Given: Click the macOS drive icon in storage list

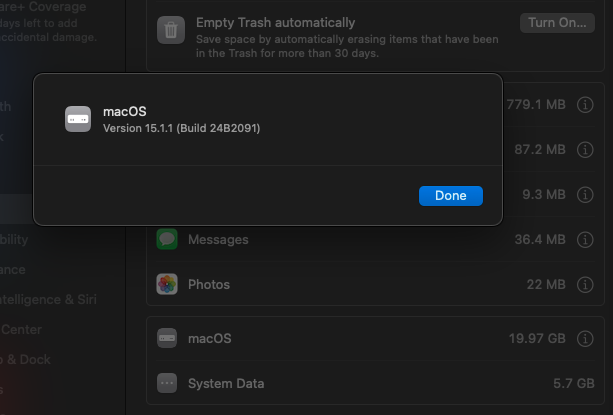Looking at the screenshot, I should [167, 338].
